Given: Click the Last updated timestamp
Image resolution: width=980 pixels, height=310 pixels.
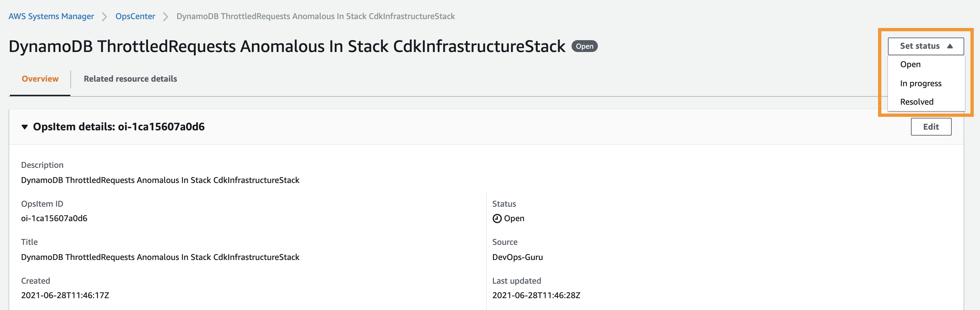Looking at the screenshot, I should tap(536, 295).
